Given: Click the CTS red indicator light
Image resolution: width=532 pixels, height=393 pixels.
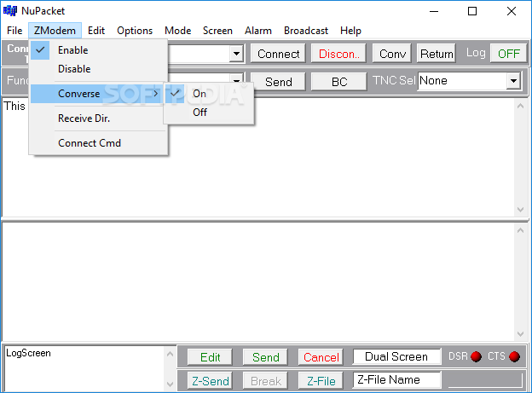Looking at the screenshot, I should click(x=514, y=356).
